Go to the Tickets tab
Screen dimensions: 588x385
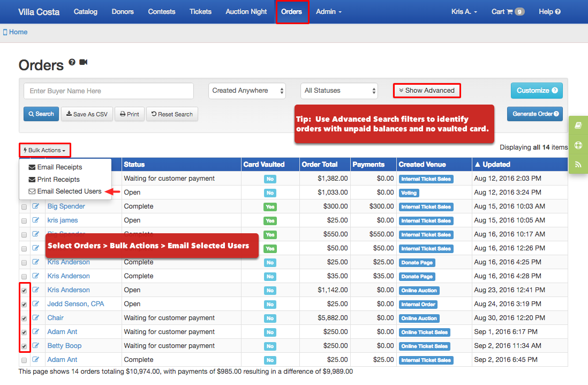200,12
